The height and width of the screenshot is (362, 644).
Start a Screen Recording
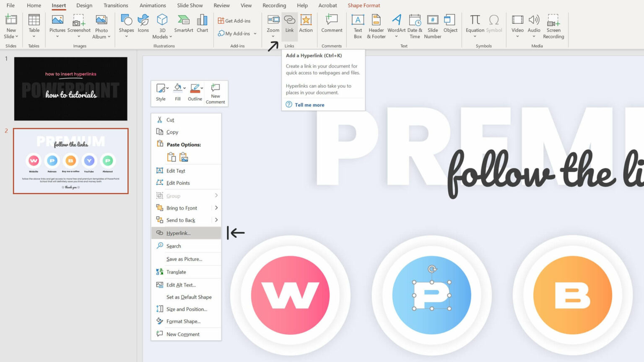[553, 25]
